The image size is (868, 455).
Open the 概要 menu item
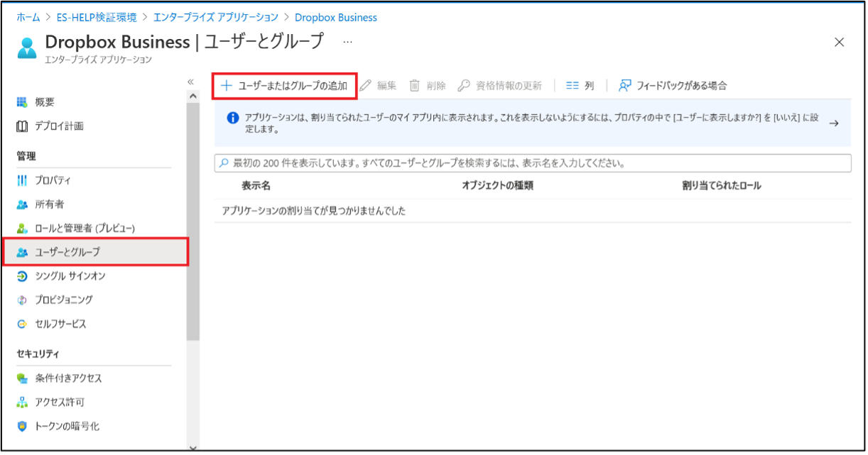(x=45, y=102)
